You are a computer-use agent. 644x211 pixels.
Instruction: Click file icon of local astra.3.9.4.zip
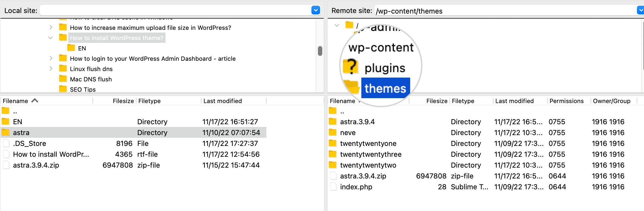[6, 165]
